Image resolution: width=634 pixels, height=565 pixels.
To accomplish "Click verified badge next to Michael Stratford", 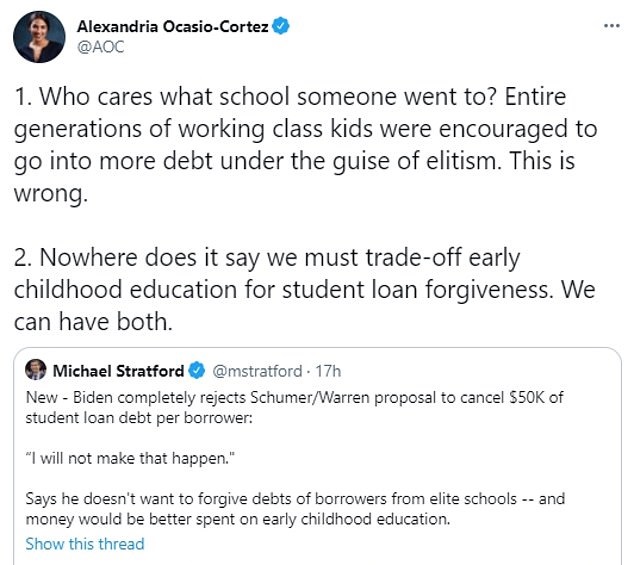I will tap(197, 371).
